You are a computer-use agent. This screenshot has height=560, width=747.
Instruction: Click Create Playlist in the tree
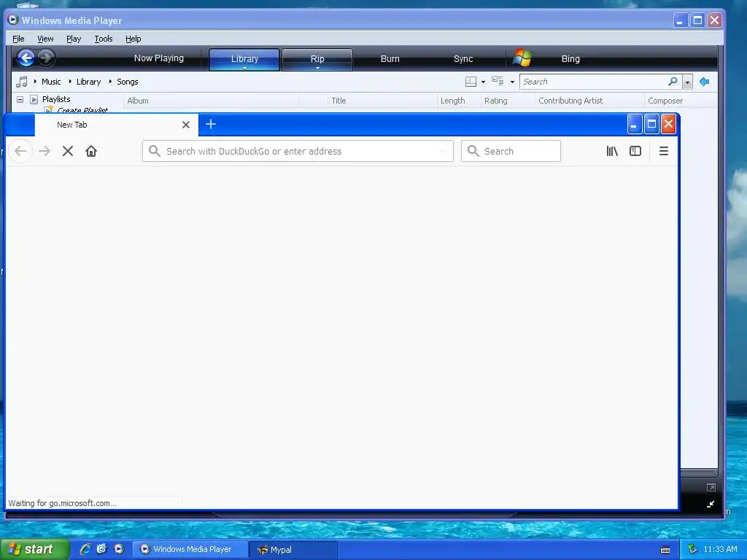(x=82, y=110)
